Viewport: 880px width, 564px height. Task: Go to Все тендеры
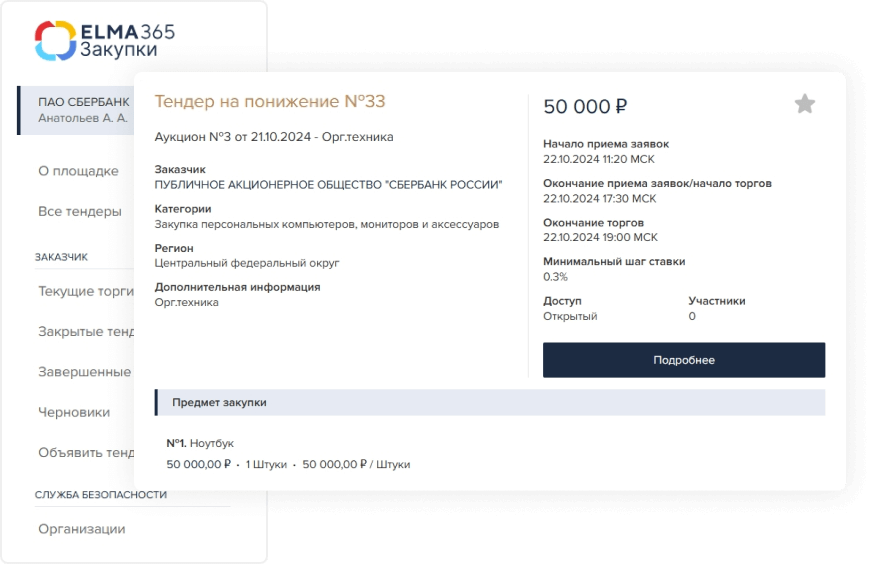pyautogui.click(x=80, y=211)
